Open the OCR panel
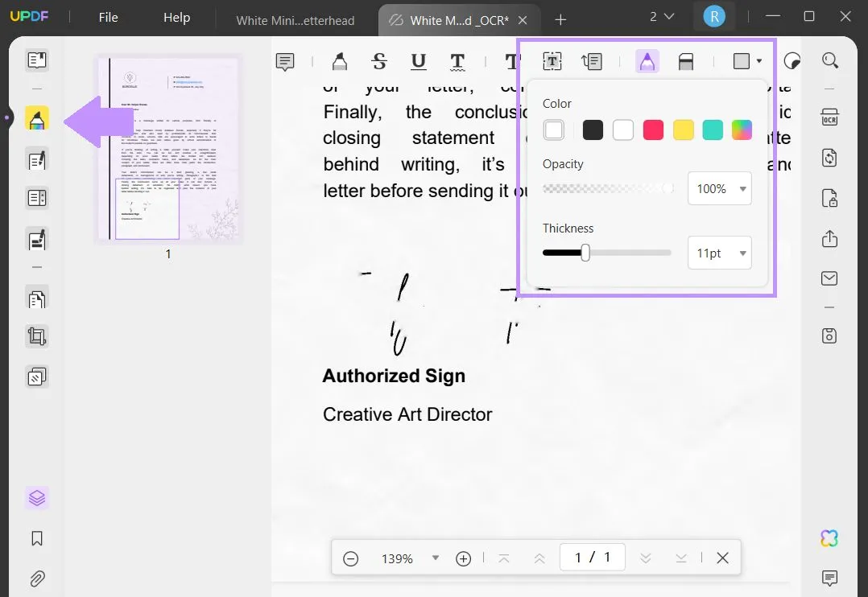868x597 pixels. pyautogui.click(x=829, y=117)
